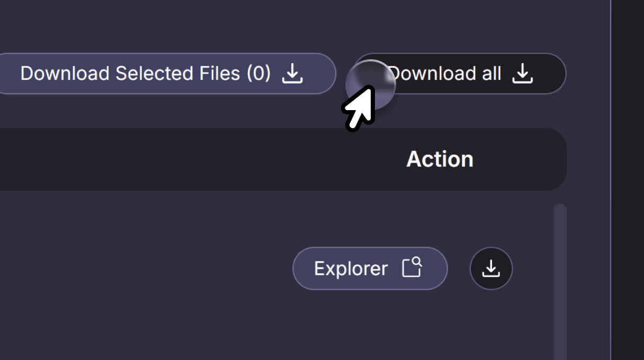Click the dark side panel at the right edge
Viewport: 644px width, 360px height.
628,180
